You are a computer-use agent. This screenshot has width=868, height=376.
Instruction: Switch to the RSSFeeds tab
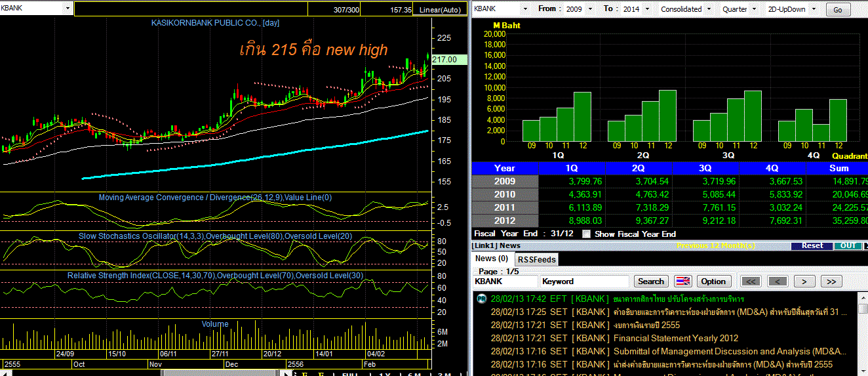536,259
